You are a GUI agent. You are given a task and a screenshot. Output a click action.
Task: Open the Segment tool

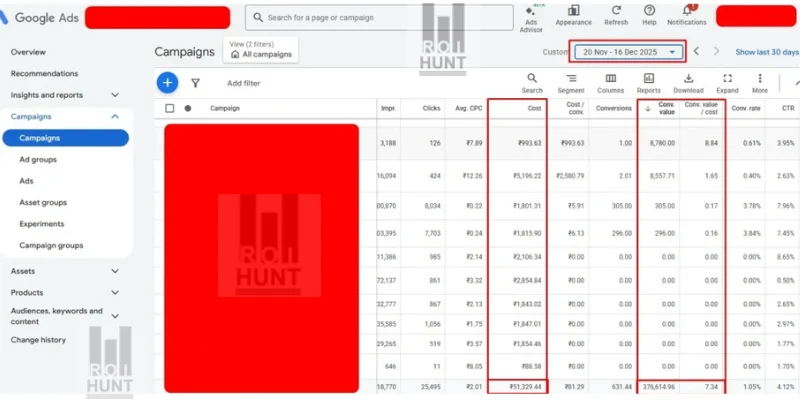point(571,83)
